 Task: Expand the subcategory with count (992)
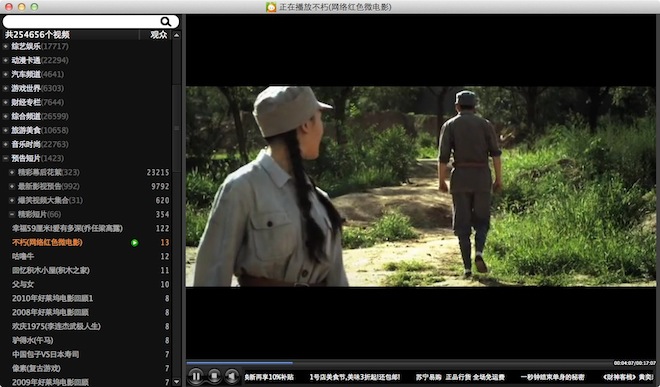click(12, 187)
